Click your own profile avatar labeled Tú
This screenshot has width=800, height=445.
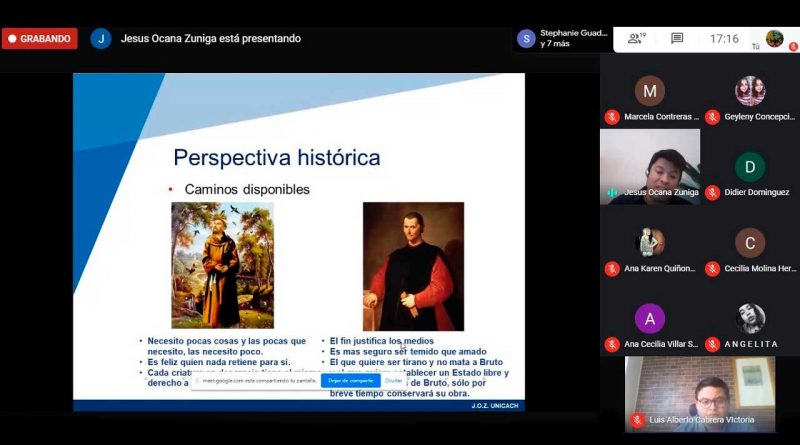tap(774, 38)
